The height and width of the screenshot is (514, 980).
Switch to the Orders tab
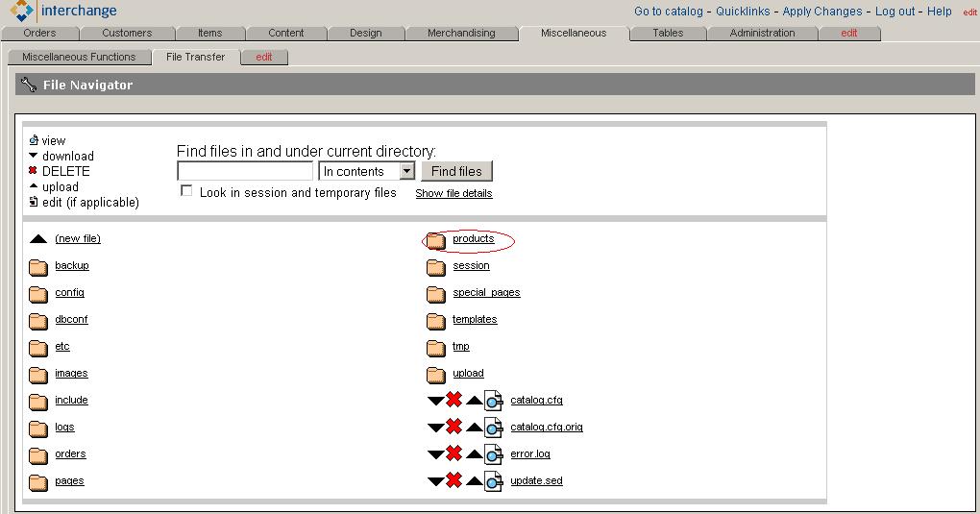39,33
